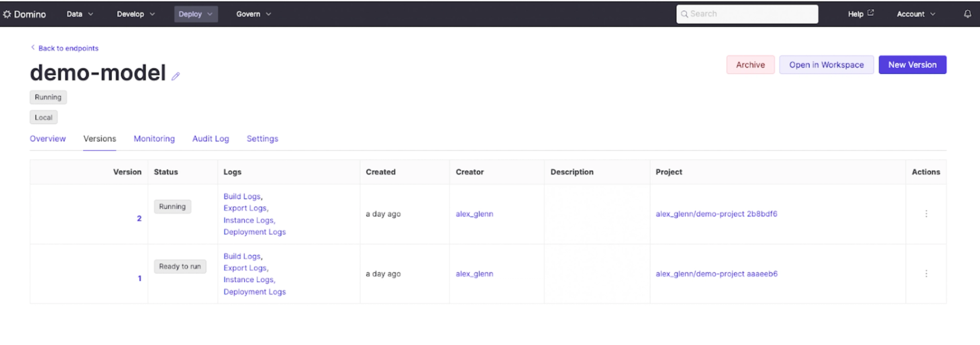The width and height of the screenshot is (980, 345).
Task: Click the Local badge under title
Action: point(43,117)
